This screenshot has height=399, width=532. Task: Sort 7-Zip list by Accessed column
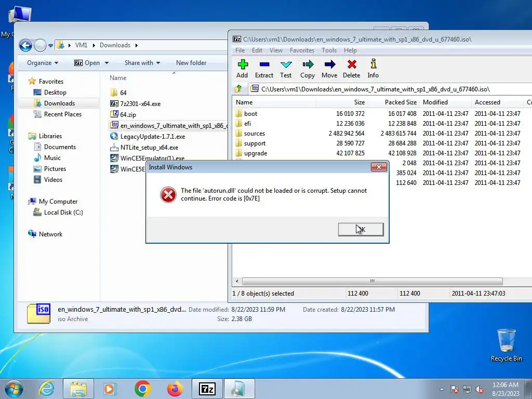pyautogui.click(x=497, y=102)
